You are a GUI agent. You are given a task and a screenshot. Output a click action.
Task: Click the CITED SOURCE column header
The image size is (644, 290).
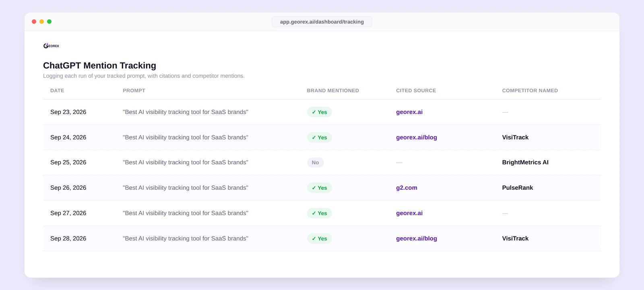coord(416,91)
